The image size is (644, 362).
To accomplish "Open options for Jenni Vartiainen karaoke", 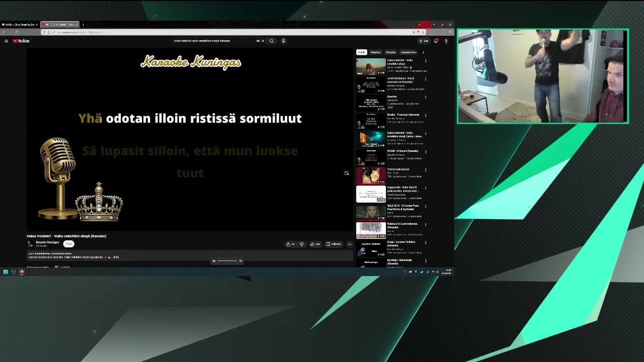I will pos(426,79).
